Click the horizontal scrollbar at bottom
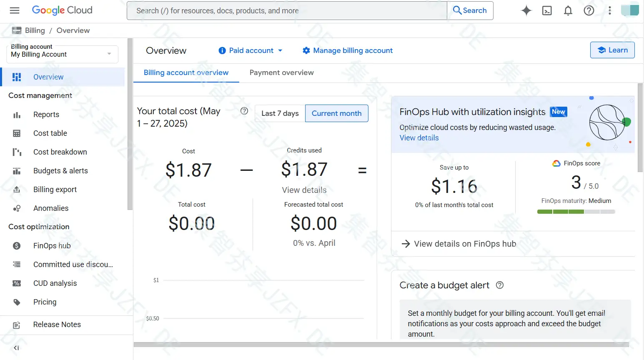Image resolution: width=644 pixels, height=360 pixels. [381, 345]
